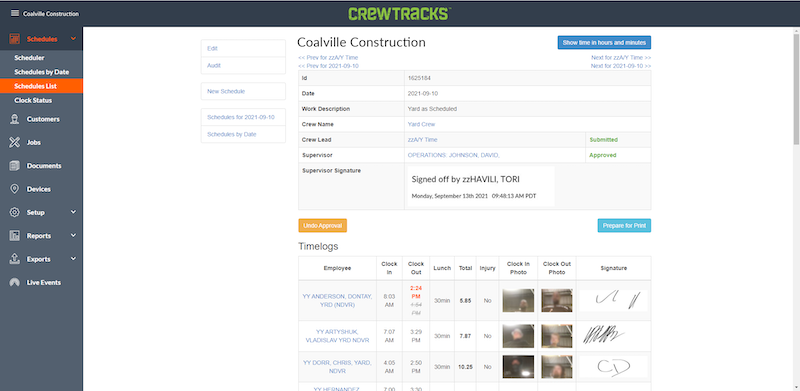
Task: Click the Reports chart icon
Action: point(14,236)
